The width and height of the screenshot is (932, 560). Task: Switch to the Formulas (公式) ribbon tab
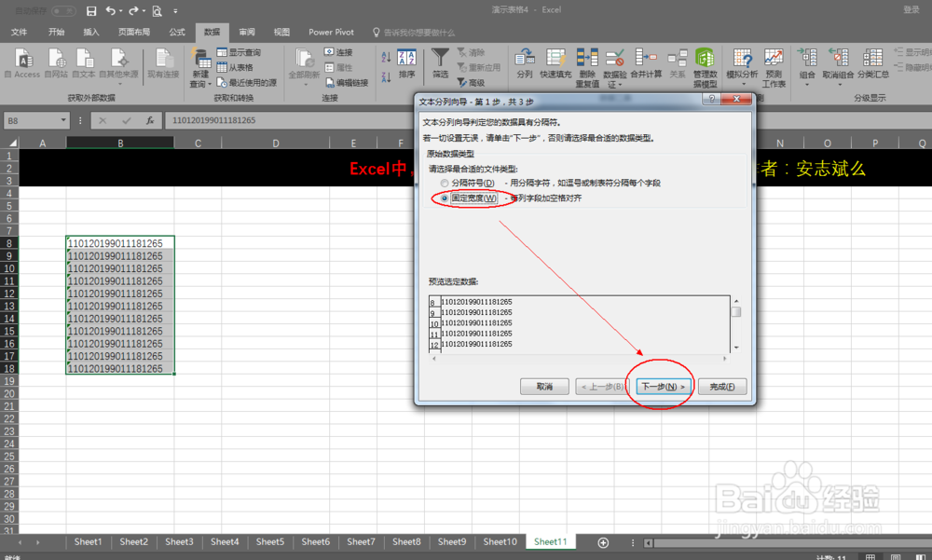(x=176, y=32)
